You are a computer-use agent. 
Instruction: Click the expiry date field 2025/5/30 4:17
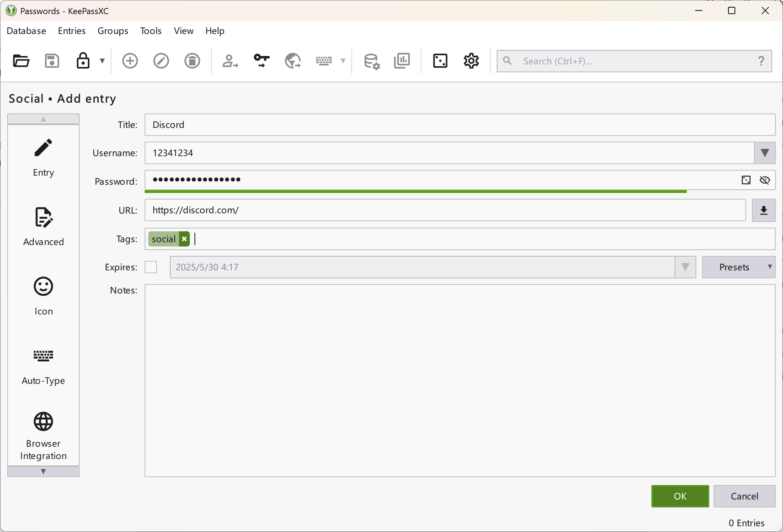click(422, 267)
